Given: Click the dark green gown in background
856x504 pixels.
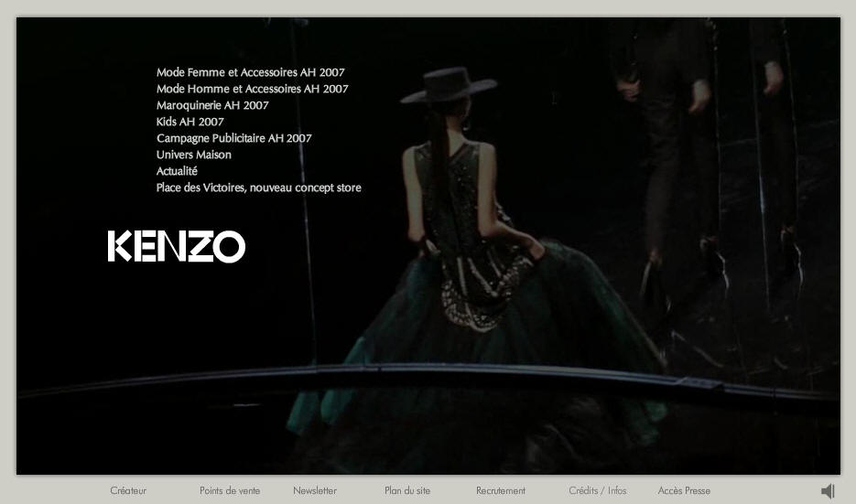Looking at the screenshot, I should [475, 349].
